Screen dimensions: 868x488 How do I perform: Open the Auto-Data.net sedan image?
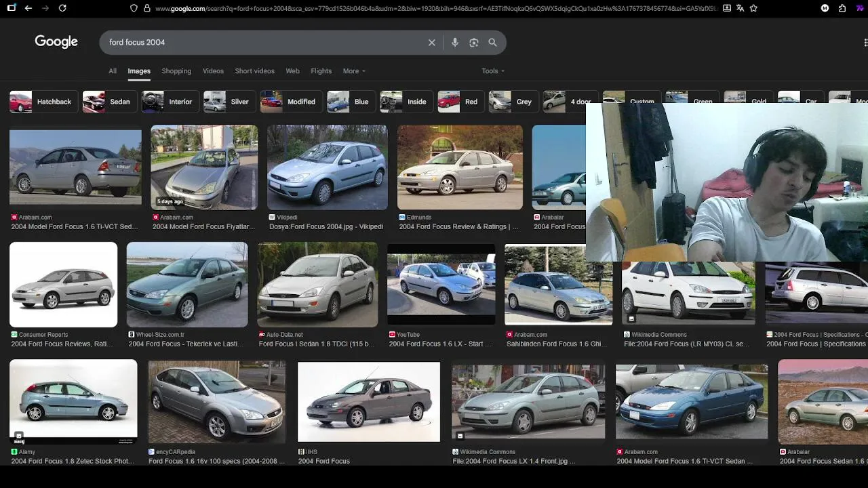(317, 285)
